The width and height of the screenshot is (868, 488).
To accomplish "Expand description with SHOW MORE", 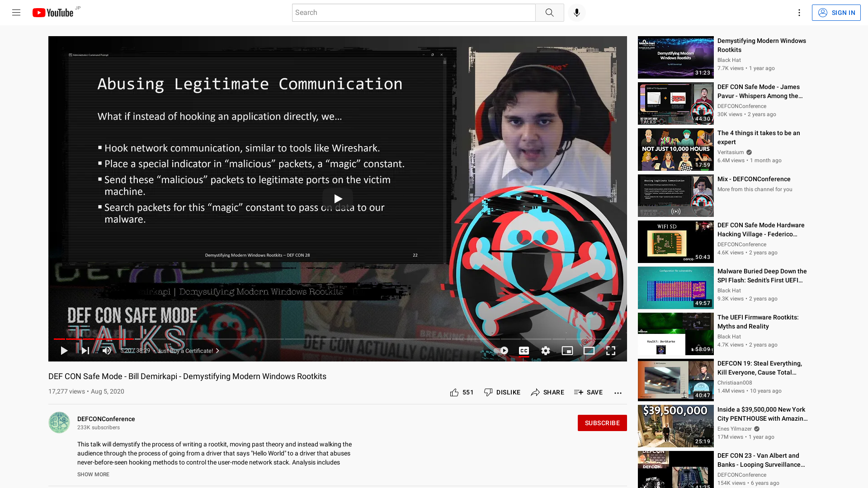I will [93, 474].
